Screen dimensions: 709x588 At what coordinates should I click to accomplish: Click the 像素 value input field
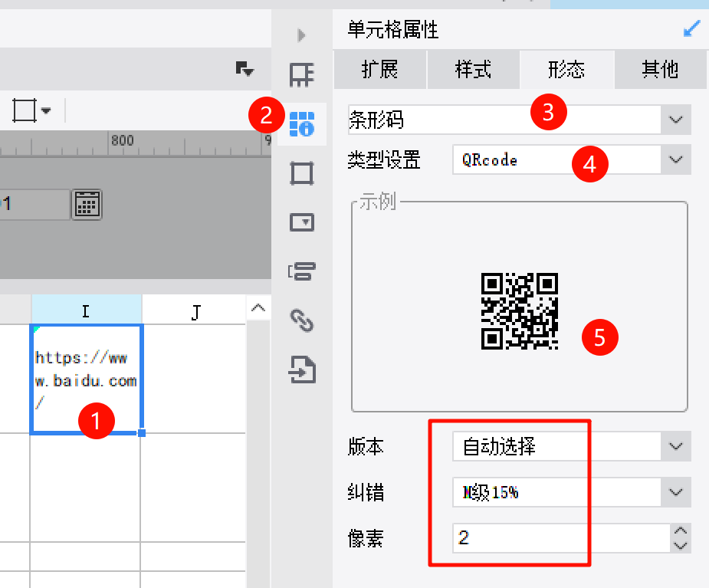tap(561, 538)
